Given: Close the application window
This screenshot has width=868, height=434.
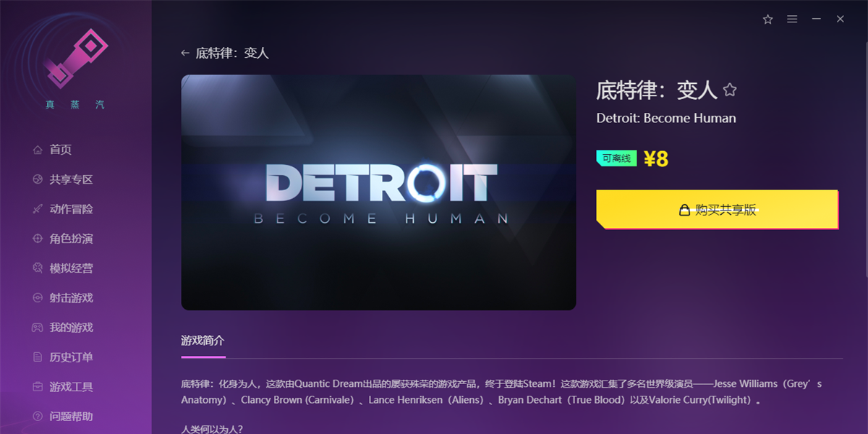Looking at the screenshot, I should click(841, 20).
